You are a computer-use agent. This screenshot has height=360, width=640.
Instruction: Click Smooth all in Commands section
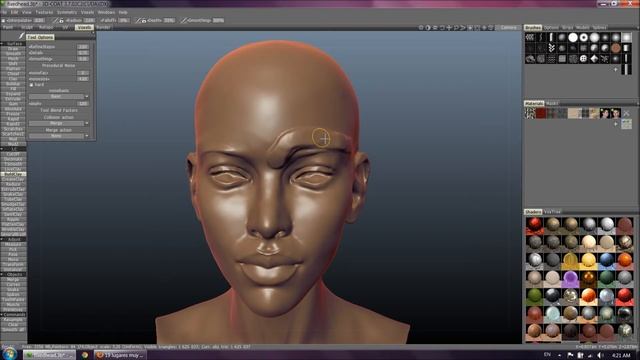click(x=13, y=329)
